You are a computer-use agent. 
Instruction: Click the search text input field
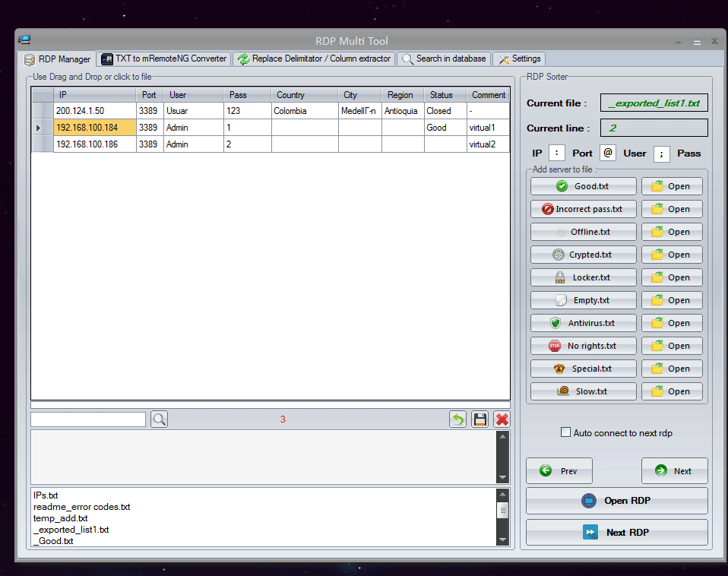(x=88, y=419)
